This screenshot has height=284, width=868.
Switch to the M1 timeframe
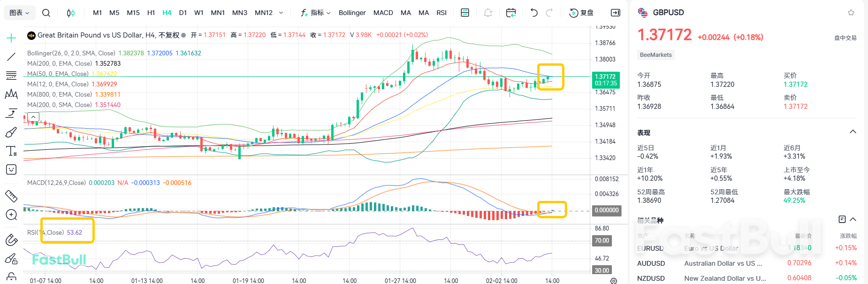[98, 13]
